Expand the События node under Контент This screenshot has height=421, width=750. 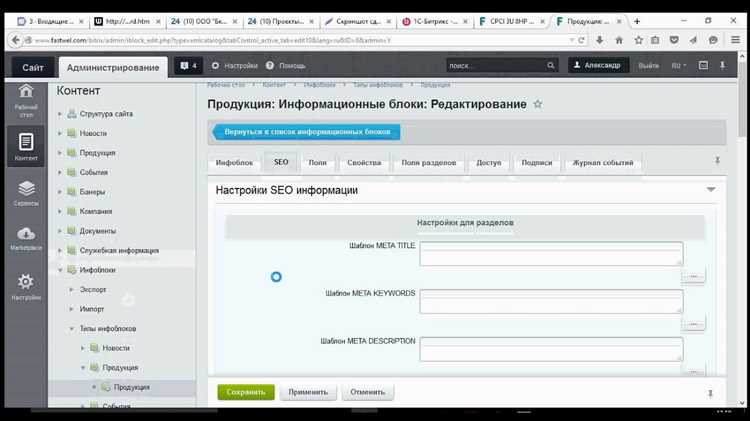point(60,172)
